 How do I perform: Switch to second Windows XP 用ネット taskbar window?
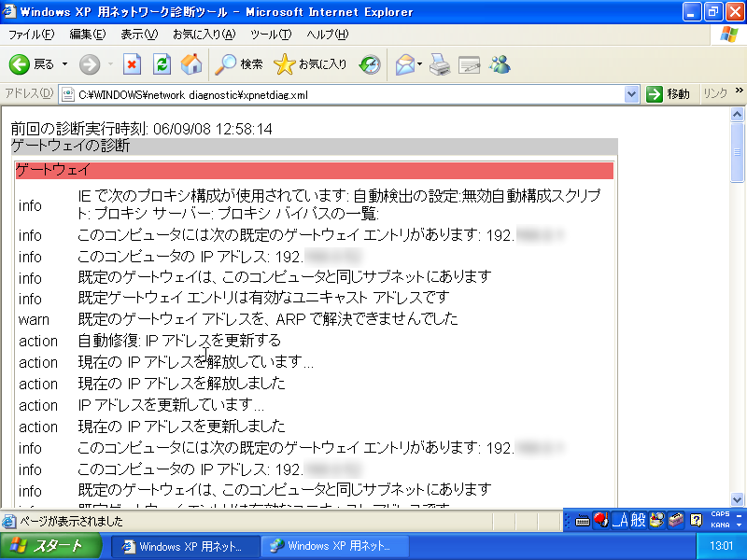335,546
